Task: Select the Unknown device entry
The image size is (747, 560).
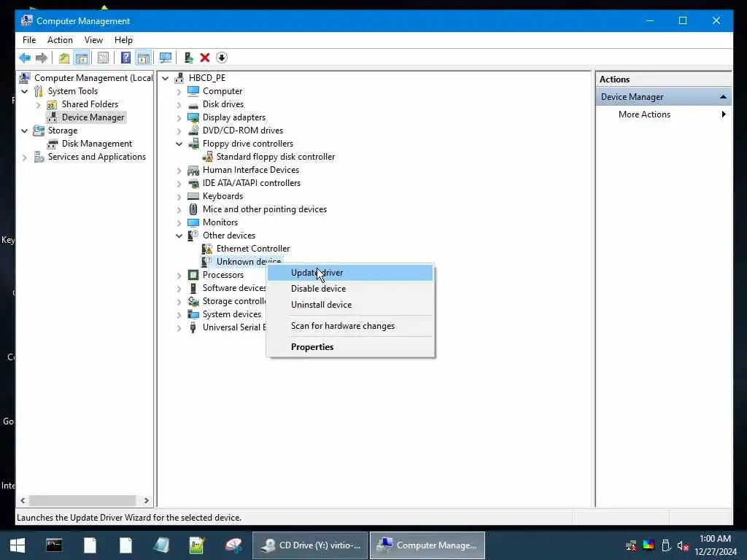Action: (249, 262)
